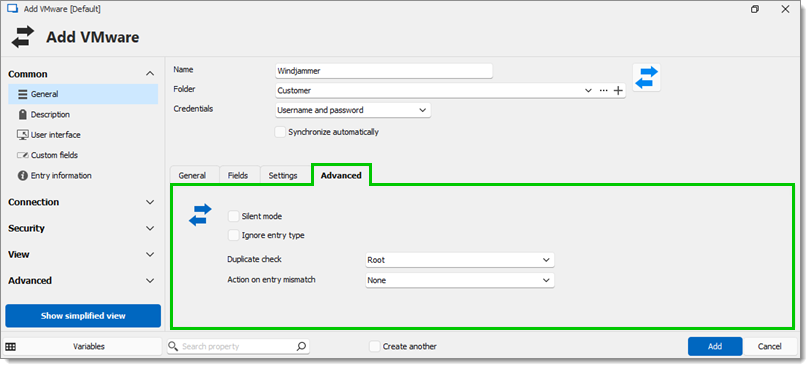
Task: Open the Credentials dropdown
Action: tap(353, 110)
